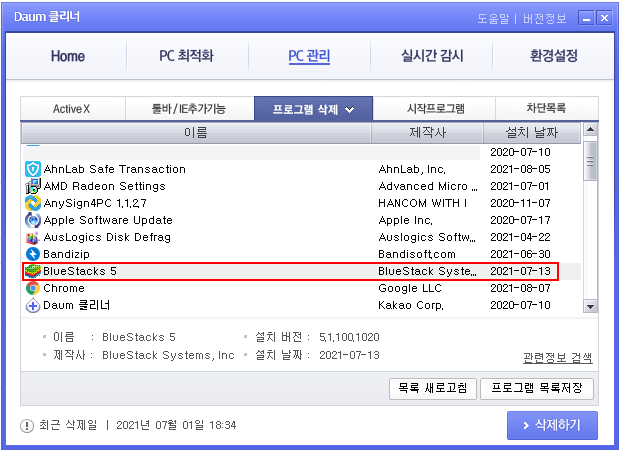
Task: Sort list by 설치 날짜 column header
Action: (532, 132)
